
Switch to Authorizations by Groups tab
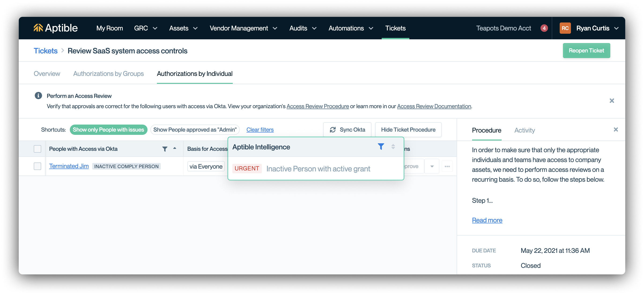pyautogui.click(x=108, y=74)
